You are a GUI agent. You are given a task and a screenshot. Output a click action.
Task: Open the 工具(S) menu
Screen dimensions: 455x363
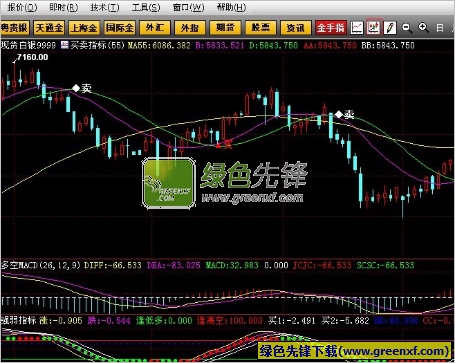coord(146,7)
